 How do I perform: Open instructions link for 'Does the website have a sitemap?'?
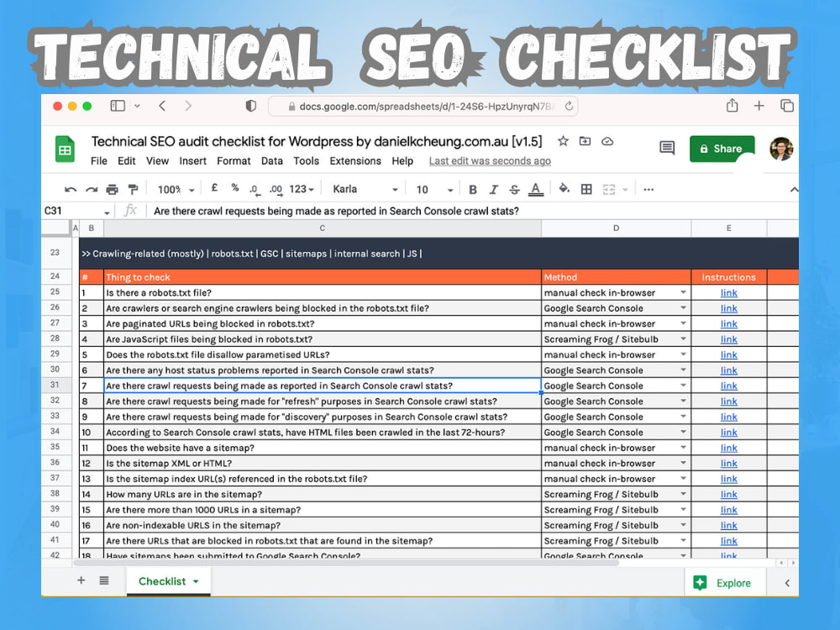728,448
